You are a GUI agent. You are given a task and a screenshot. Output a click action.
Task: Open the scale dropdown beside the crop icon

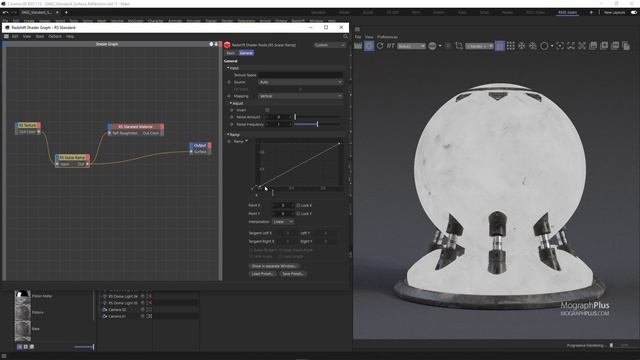[x=480, y=46]
